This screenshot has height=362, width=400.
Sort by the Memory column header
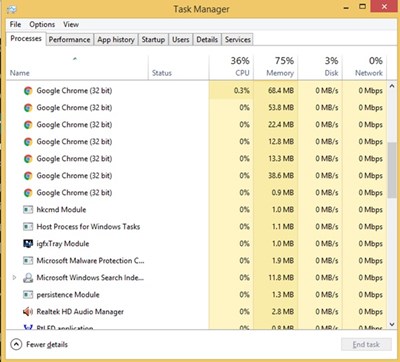(276, 67)
